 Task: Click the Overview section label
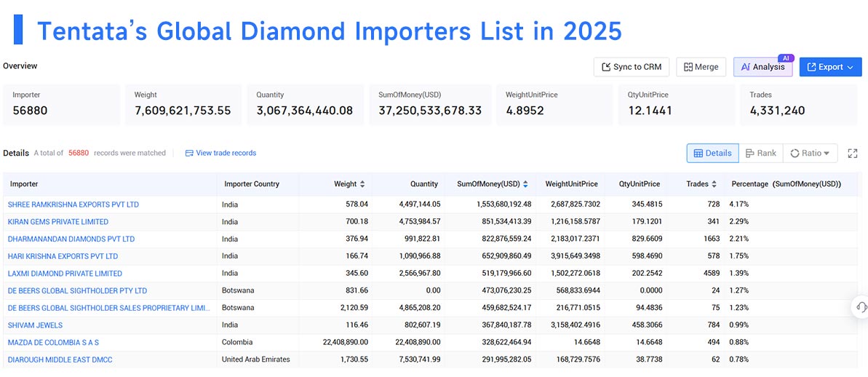pos(20,66)
